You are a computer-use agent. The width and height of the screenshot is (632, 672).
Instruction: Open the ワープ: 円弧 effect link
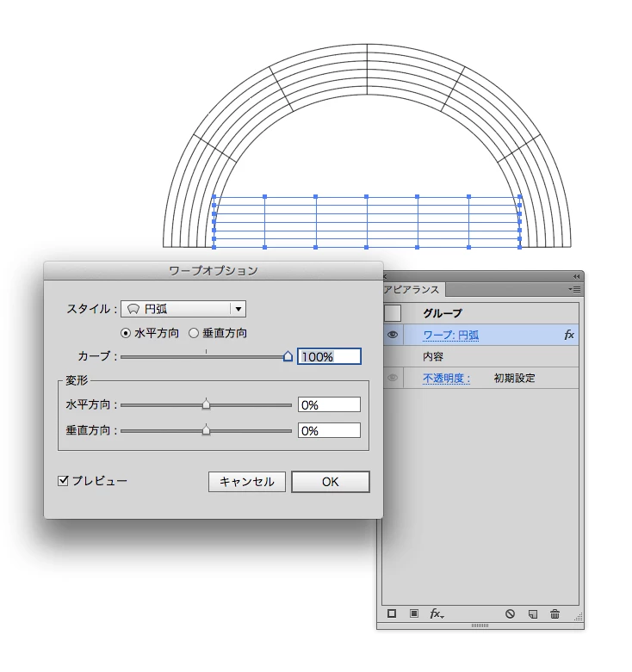[x=450, y=335]
